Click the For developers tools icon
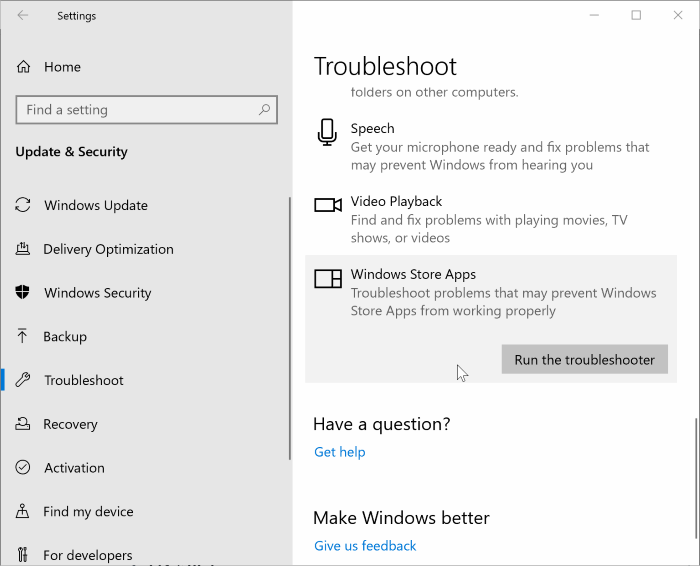 pyautogui.click(x=23, y=554)
